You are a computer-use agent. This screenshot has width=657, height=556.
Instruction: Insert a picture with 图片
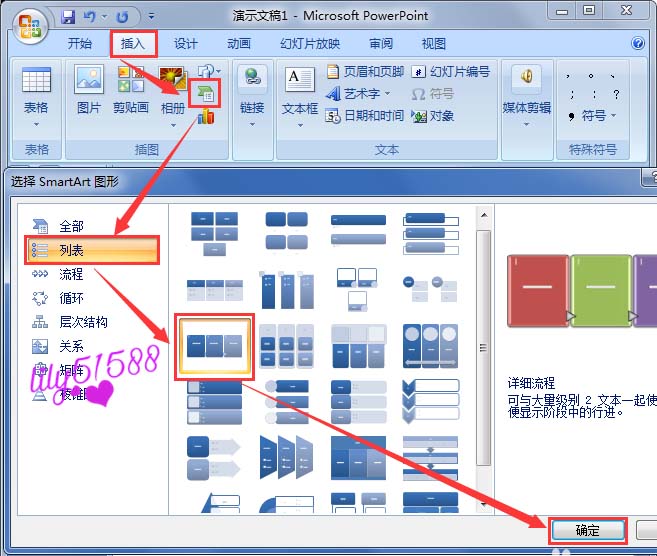coord(89,90)
